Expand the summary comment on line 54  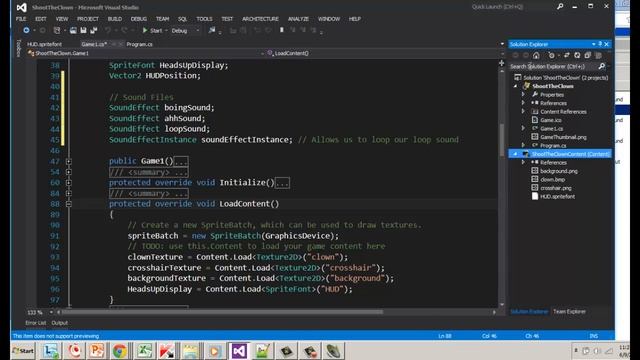coord(69,172)
